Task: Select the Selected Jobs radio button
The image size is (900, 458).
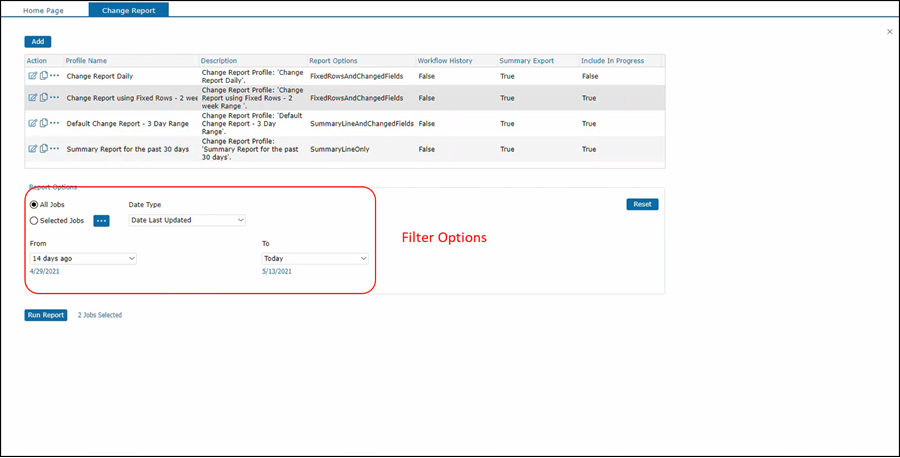Action: point(34,221)
